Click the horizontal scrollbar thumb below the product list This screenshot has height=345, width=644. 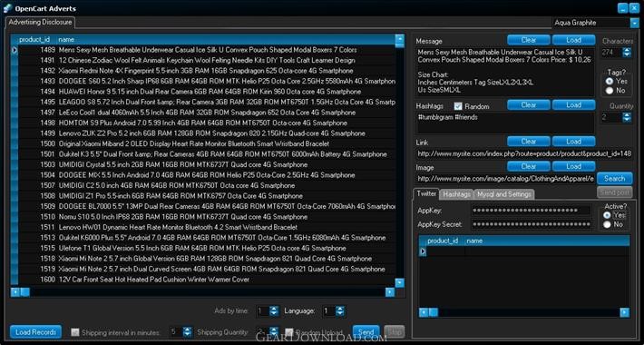pyautogui.click(x=25, y=292)
